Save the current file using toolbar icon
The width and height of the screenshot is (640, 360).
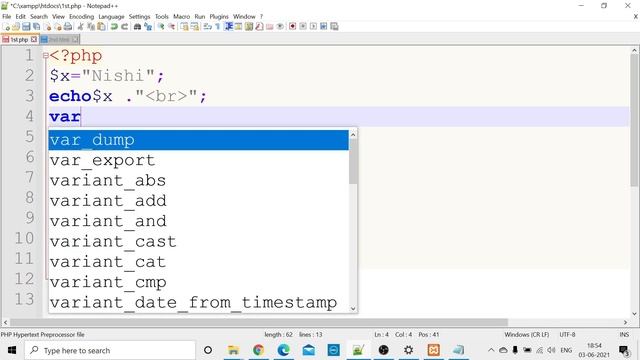click(x=26, y=27)
